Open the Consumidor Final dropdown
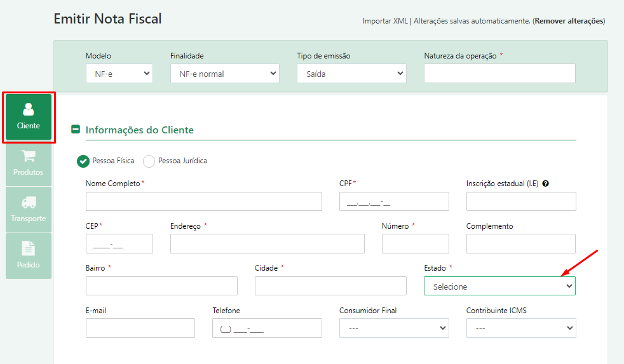This screenshot has width=624, height=364. click(x=394, y=328)
